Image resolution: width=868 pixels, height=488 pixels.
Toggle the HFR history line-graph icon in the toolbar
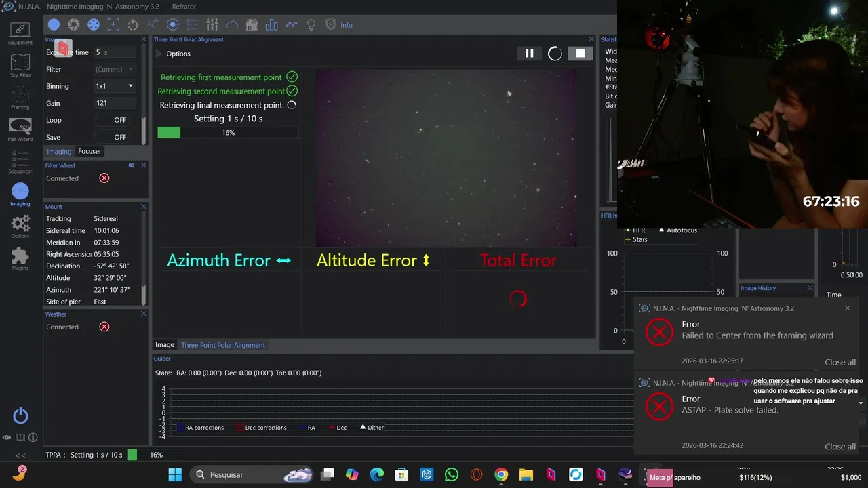pos(292,25)
